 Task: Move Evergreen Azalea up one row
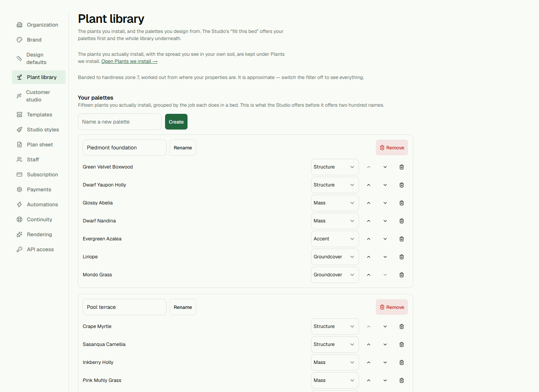pos(369,239)
